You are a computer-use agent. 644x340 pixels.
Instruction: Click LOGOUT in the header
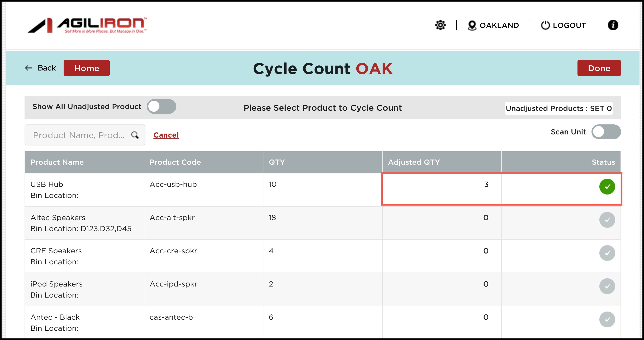(563, 25)
